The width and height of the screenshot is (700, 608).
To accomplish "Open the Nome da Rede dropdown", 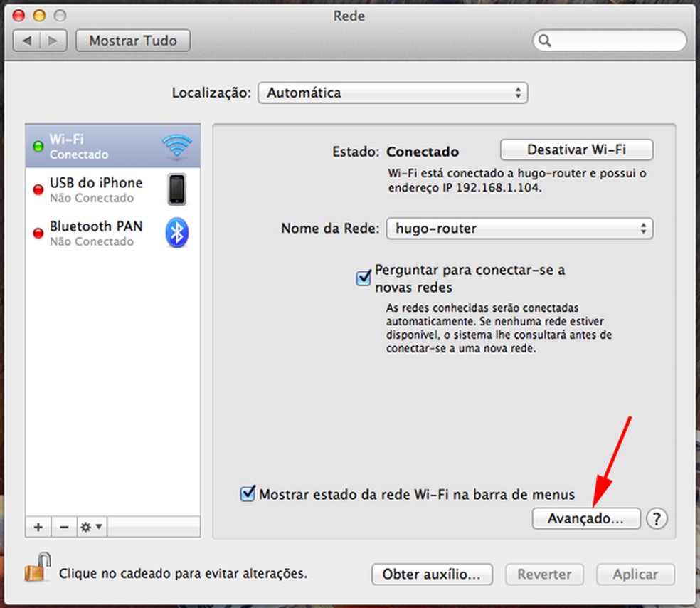I will pyautogui.click(x=519, y=229).
